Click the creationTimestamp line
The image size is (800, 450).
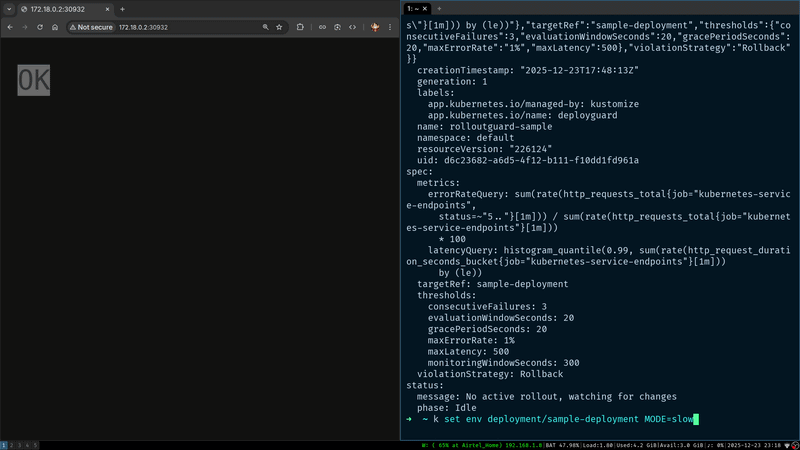coord(528,70)
